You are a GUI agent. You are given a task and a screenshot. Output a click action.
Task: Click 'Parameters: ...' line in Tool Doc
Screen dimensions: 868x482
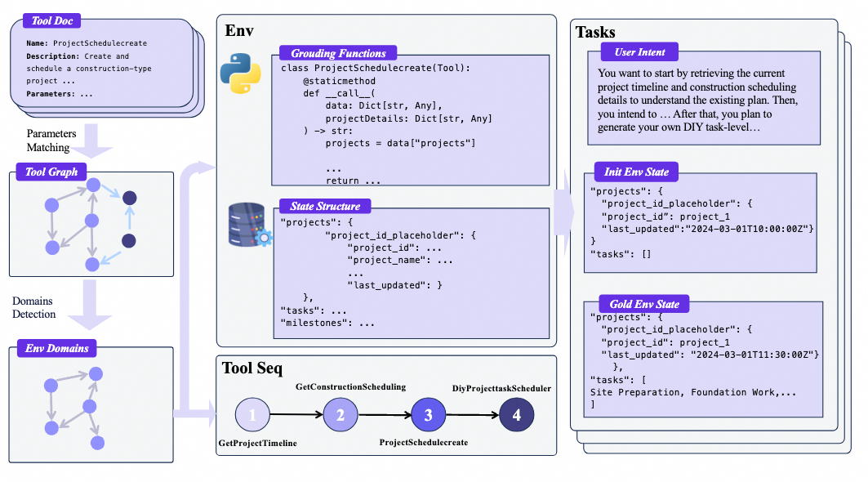(x=60, y=94)
